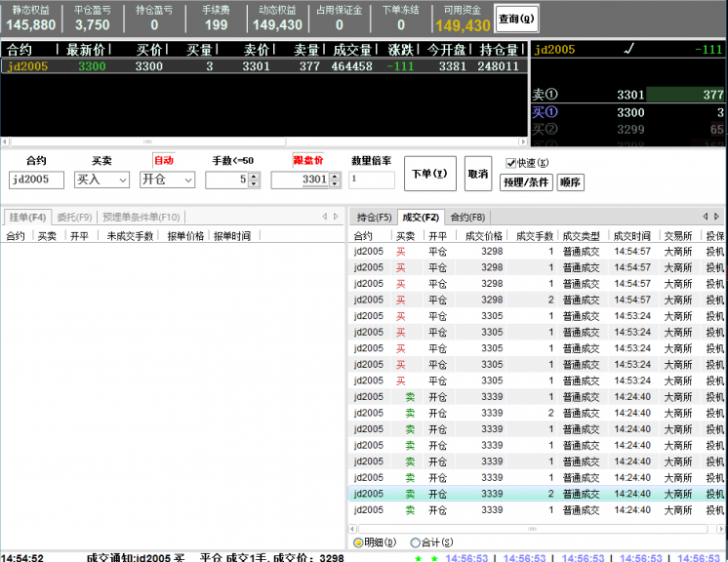The image size is (728, 562).
Task: Click the 可用资金 value 149,430
Action: (x=463, y=25)
